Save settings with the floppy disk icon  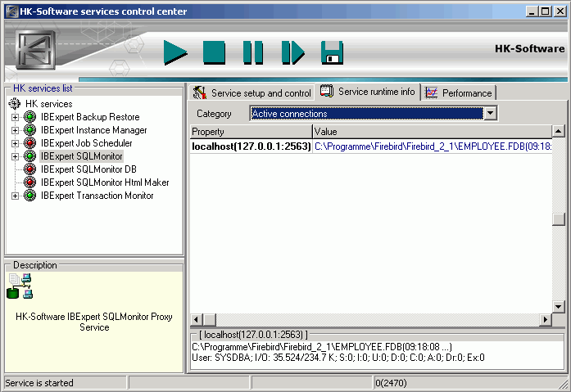[x=332, y=52]
